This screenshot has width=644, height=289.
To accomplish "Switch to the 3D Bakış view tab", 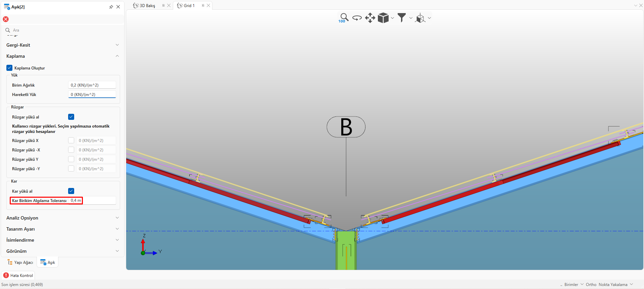I will [x=147, y=6].
